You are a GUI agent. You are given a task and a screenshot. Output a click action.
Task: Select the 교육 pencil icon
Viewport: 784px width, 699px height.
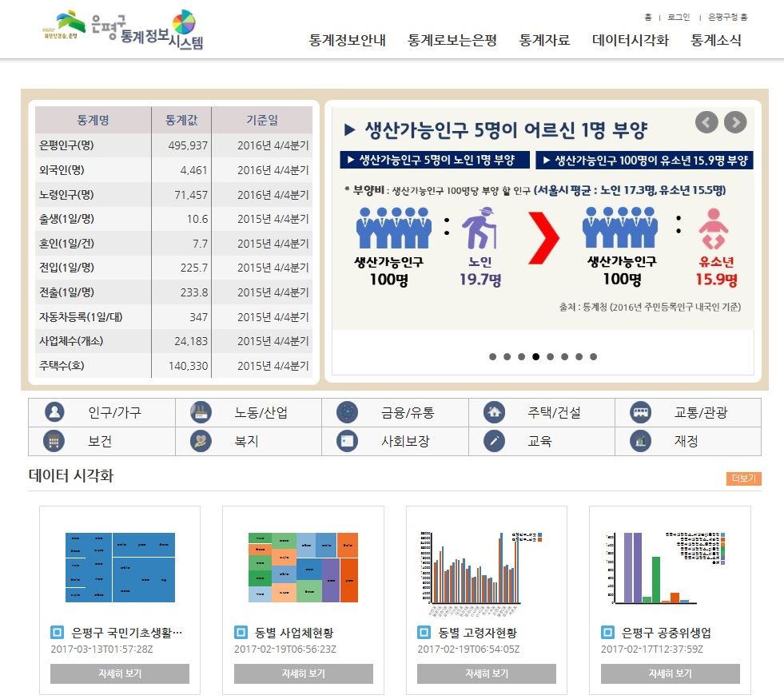[495, 441]
